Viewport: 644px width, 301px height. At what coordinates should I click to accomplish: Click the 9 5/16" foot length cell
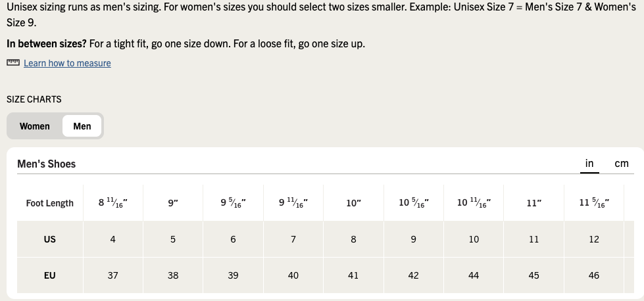233,202
